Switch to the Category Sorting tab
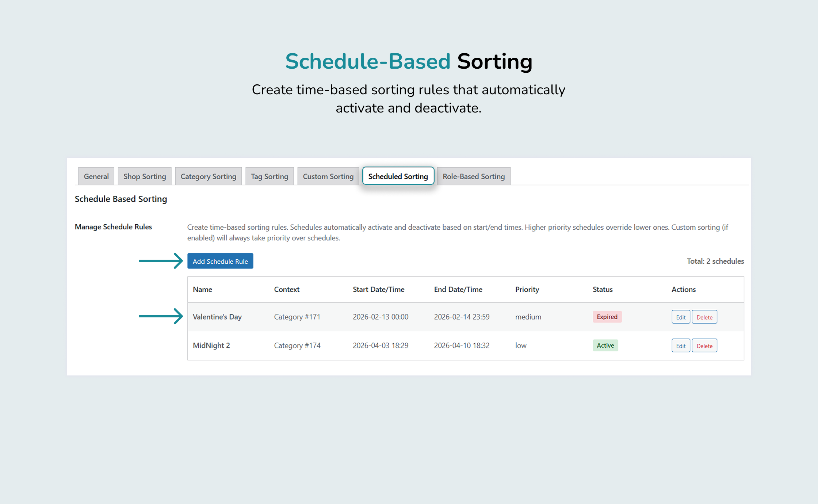This screenshot has height=504, width=818. point(208,176)
